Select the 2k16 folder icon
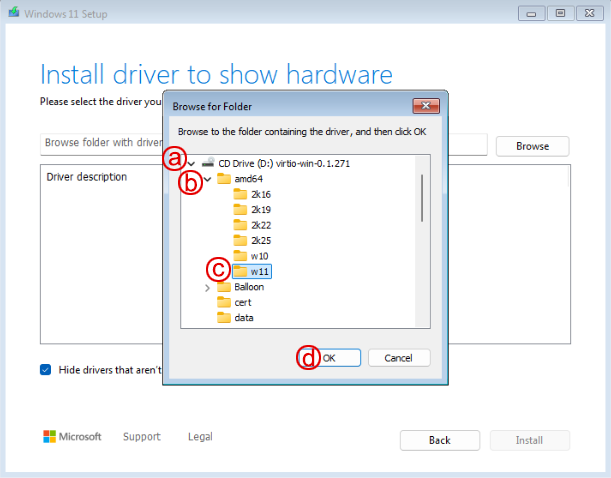Screen dimensions: 611x478 [x=240, y=194]
